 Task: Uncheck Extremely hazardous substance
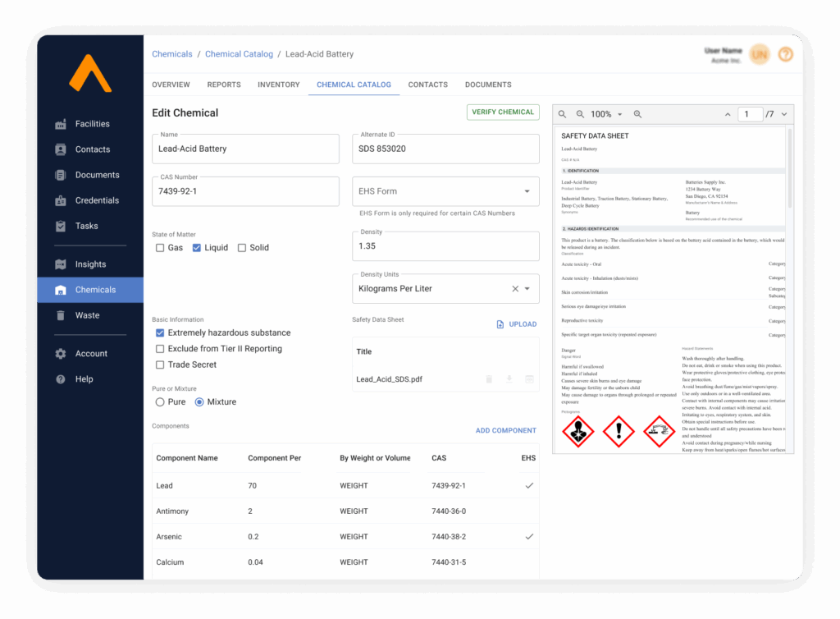pyautogui.click(x=160, y=333)
